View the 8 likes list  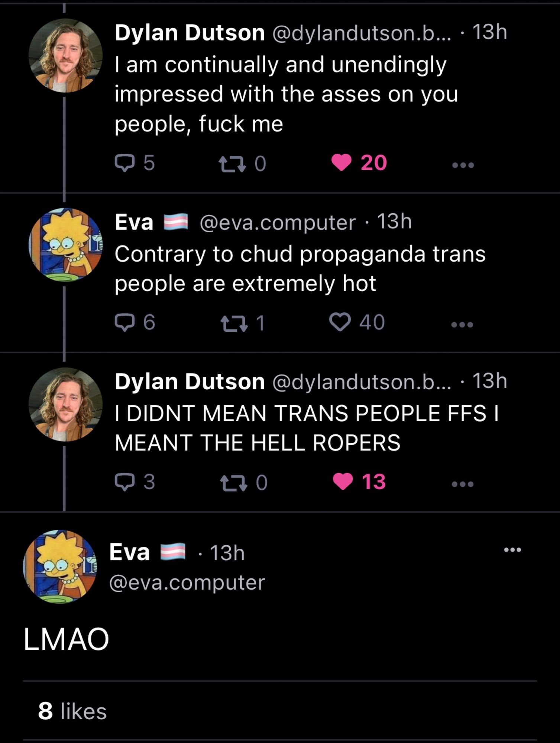click(x=72, y=711)
